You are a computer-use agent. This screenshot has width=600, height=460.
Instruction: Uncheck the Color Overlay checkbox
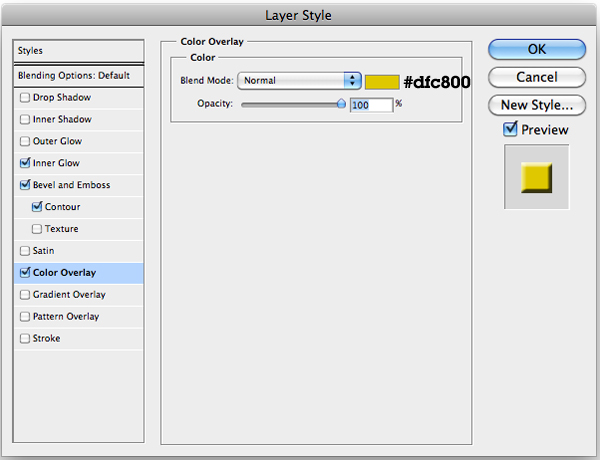click(x=25, y=272)
